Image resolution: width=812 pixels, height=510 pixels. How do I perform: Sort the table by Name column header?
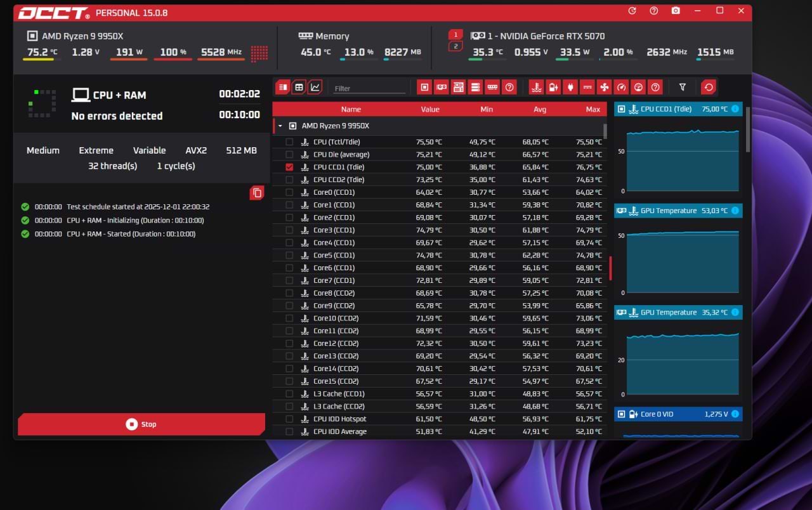click(350, 109)
